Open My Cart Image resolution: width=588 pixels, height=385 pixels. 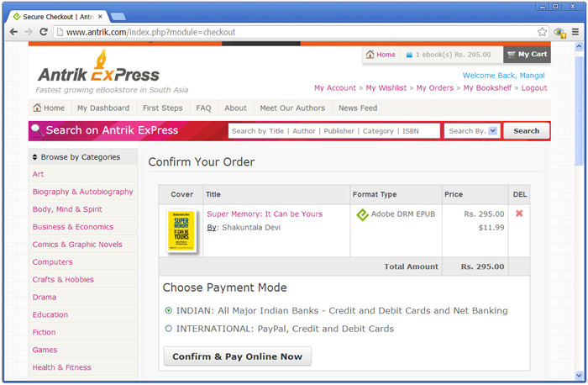click(x=527, y=55)
